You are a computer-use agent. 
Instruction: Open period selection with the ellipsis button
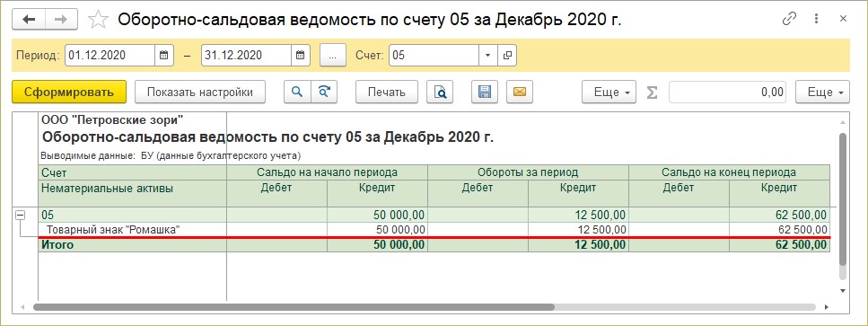pos(333,56)
